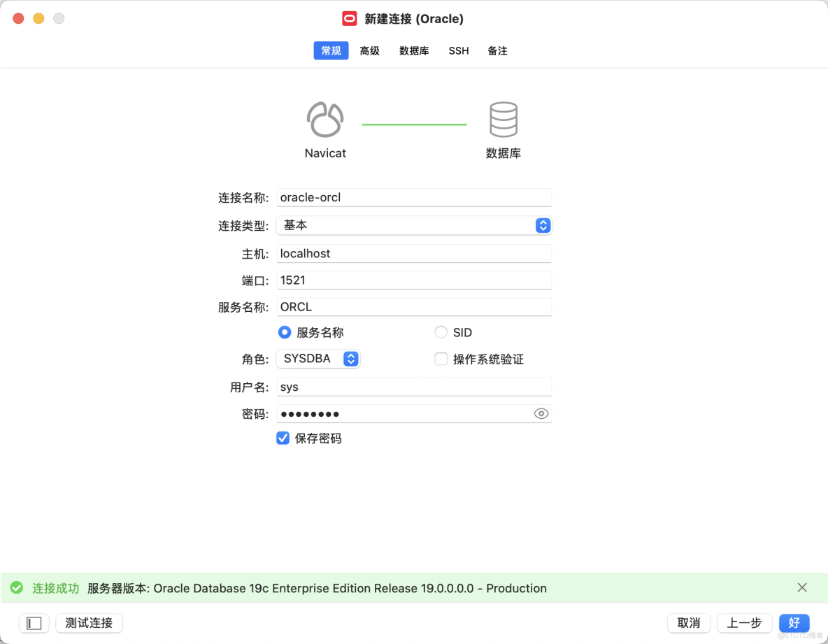This screenshot has width=828, height=644.
Task: Uncheck the 保存密码 checkbox
Action: point(283,438)
